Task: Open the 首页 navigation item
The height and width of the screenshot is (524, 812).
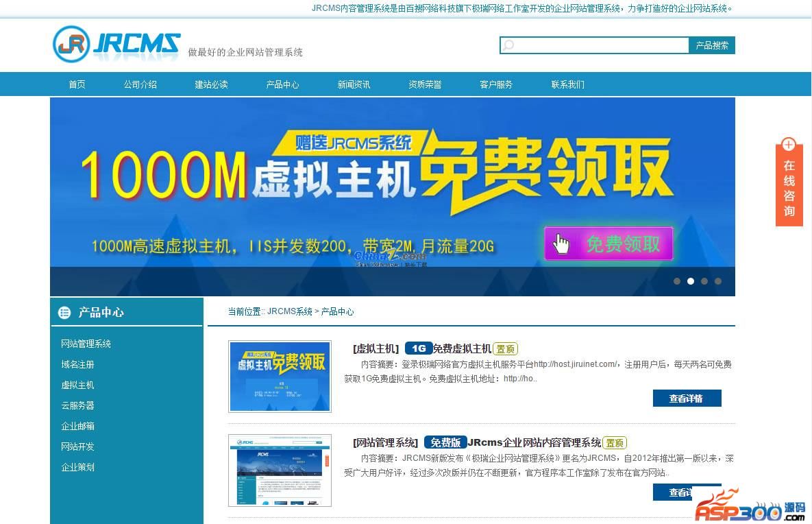Action: [77, 84]
